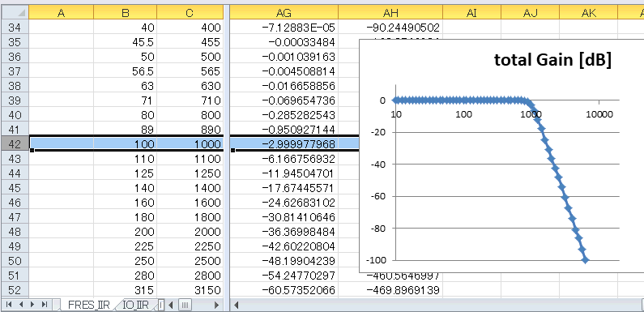This screenshot has height=312, width=644.
Task: Select column AH header
Action: coord(390,13)
